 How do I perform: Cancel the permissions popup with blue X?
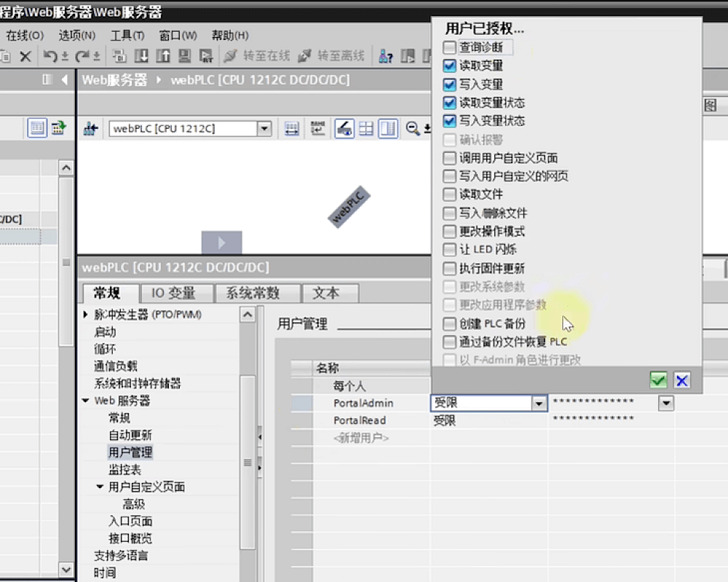681,380
